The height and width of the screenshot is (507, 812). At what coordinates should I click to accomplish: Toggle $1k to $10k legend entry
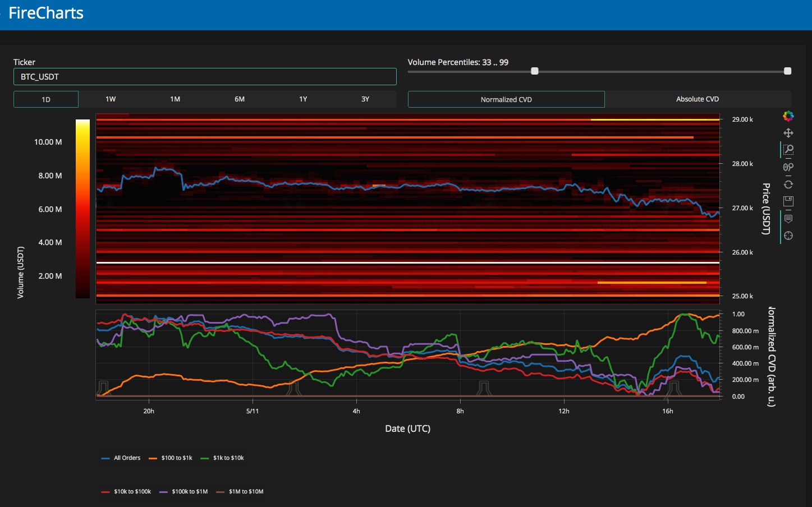click(x=228, y=458)
